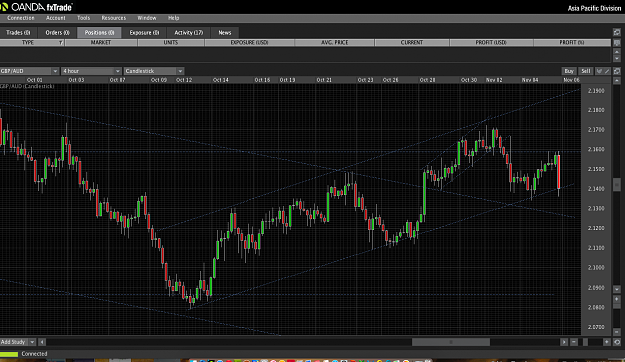Switch to the Exposure tab
Viewport: 625px width, 362px height.
[x=144, y=33]
